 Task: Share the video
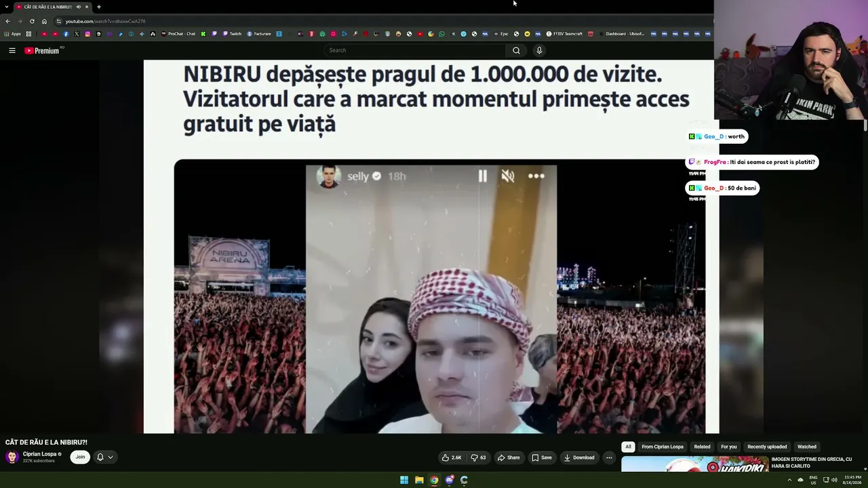509,457
